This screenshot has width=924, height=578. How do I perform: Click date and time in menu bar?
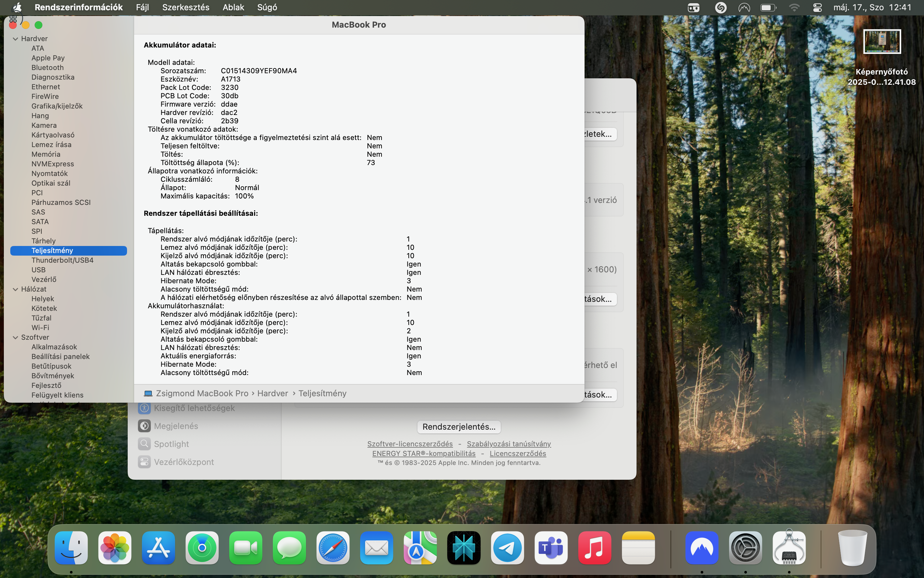(872, 7)
